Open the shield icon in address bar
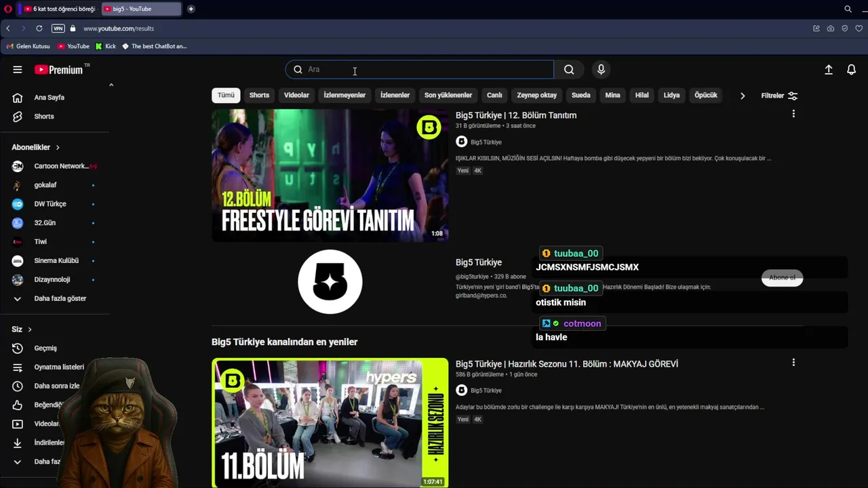This screenshot has width=868, height=488. pyautogui.click(x=844, y=28)
